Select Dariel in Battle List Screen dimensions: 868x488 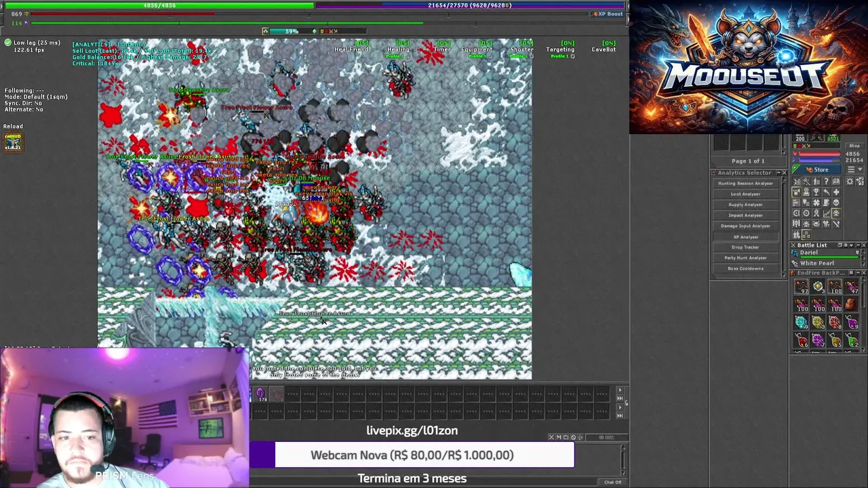824,253
